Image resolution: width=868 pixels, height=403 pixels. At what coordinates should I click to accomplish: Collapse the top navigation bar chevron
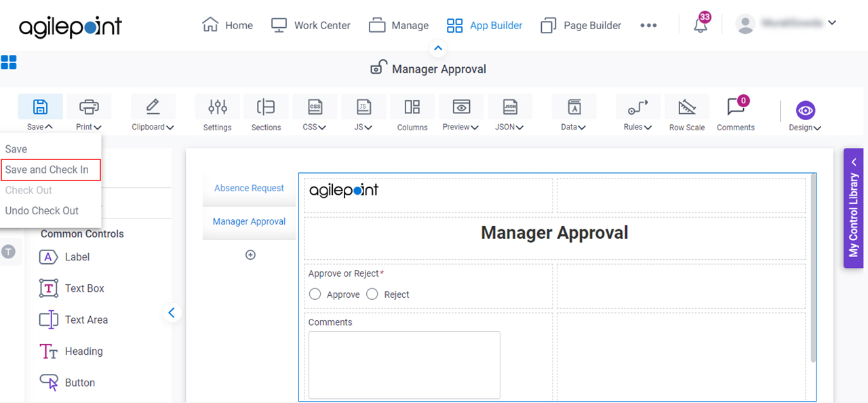pos(438,48)
